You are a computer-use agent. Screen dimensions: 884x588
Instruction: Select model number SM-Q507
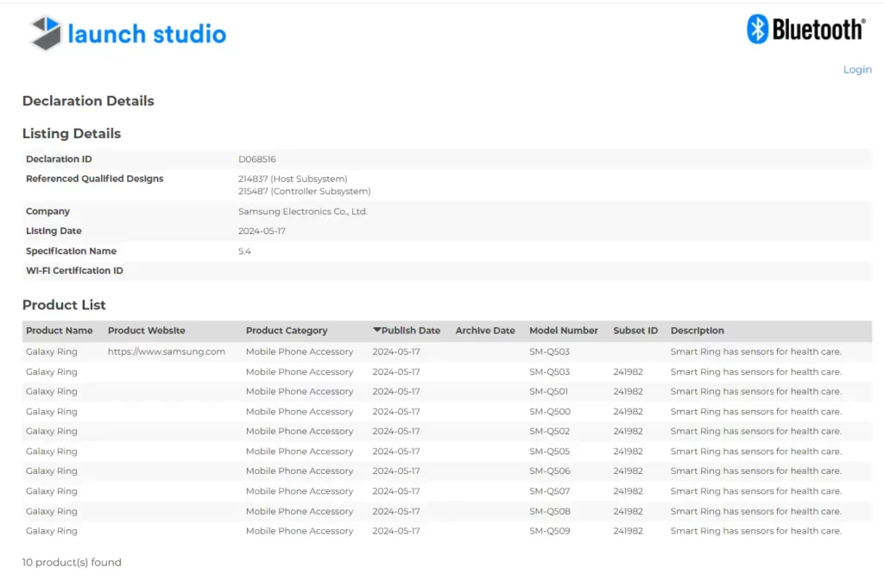click(x=550, y=491)
